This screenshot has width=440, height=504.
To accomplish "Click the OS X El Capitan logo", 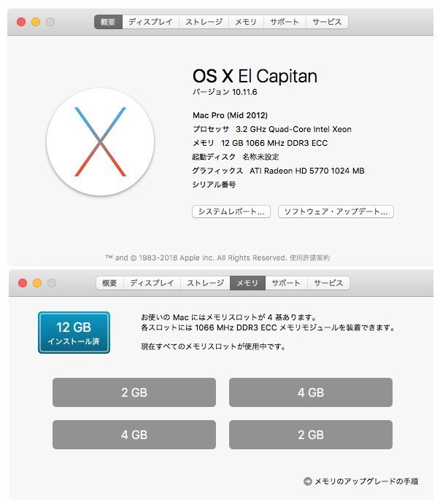I will coord(100,141).
